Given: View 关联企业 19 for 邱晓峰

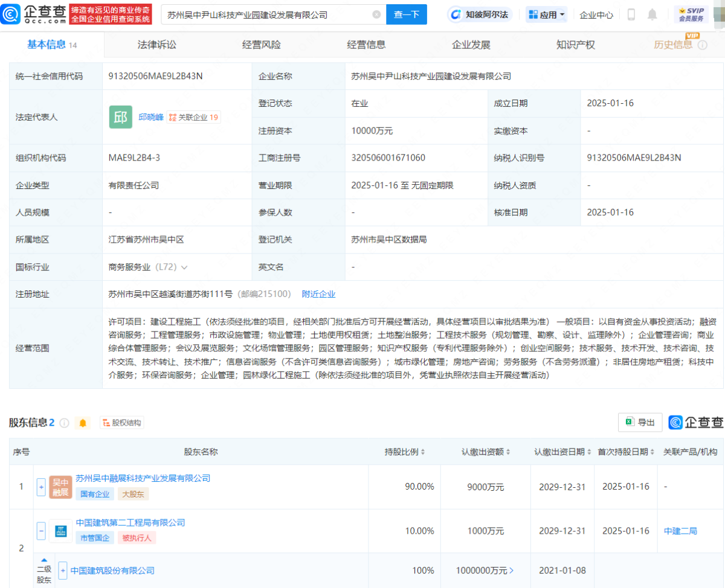Looking at the screenshot, I should (x=194, y=117).
